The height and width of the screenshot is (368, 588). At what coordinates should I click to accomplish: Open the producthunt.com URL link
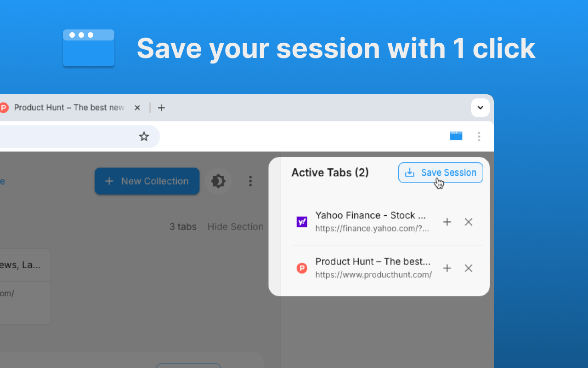[373, 274]
